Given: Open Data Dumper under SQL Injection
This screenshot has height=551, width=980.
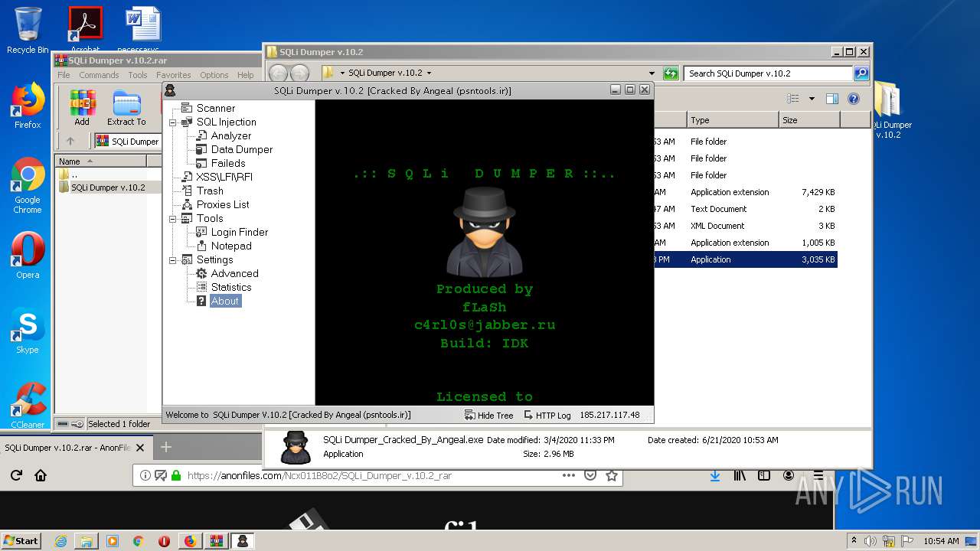Looking at the screenshot, I should pyautogui.click(x=241, y=149).
